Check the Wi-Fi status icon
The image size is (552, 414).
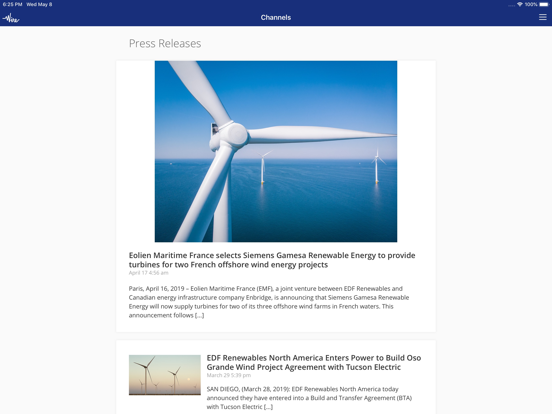click(x=520, y=4)
